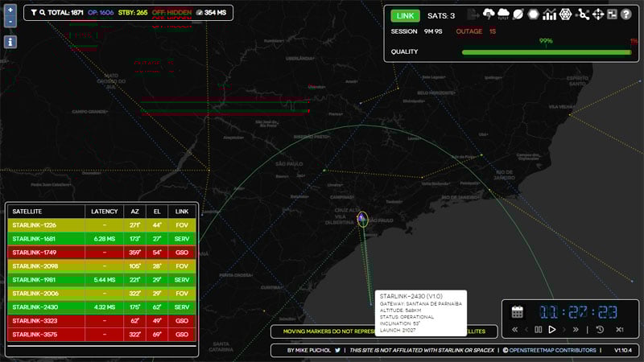Click 4.32 MS latency cell
The image size is (644, 362).
click(x=105, y=307)
